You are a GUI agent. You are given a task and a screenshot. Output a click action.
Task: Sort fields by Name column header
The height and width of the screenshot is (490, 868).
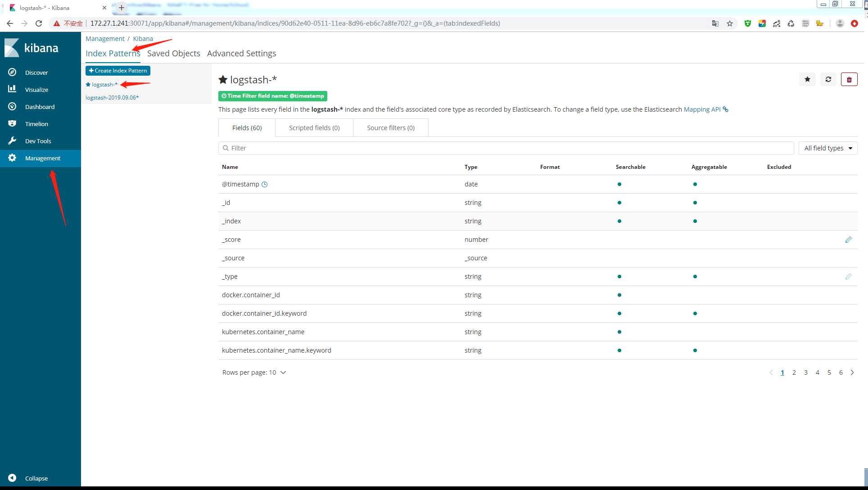(x=230, y=167)
